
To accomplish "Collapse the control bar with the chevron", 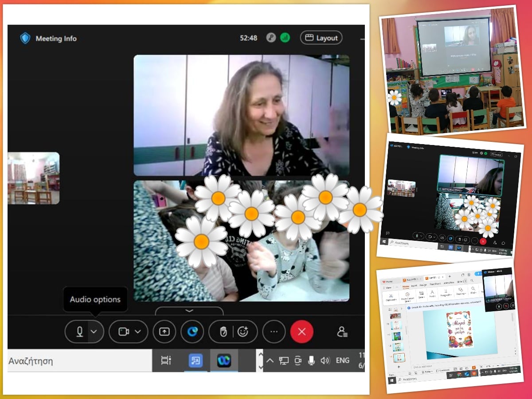I will click(189, 311).
